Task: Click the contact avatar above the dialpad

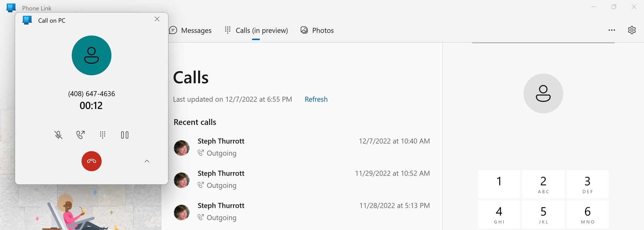Action: click(543, 93)
